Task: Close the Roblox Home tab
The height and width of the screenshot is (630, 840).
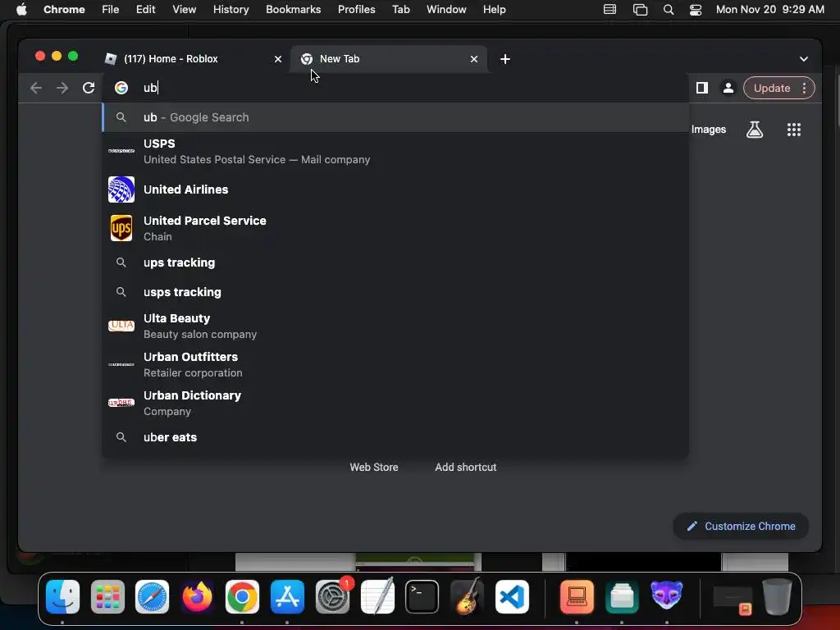Action: pyautogui.click(x=278, y=59)
